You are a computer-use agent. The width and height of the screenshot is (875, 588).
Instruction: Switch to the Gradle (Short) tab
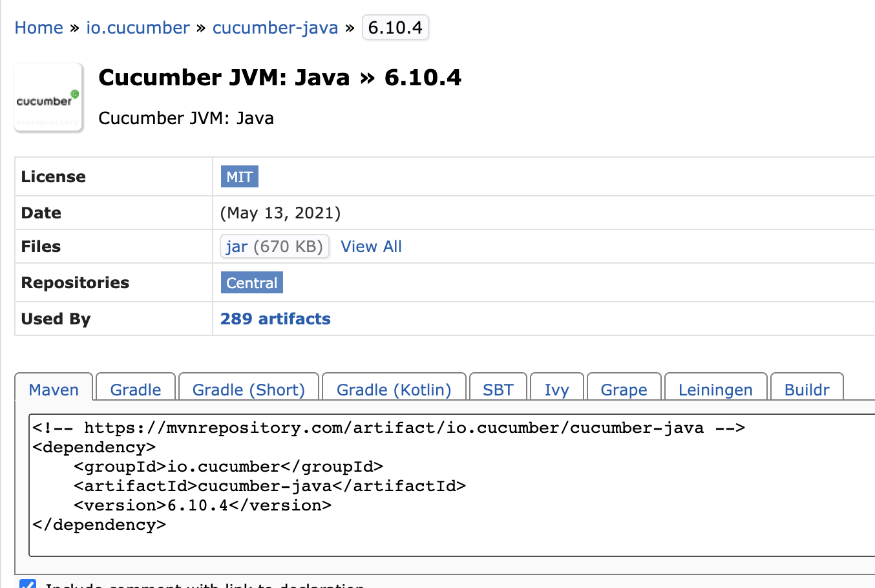tap(248, 389)
